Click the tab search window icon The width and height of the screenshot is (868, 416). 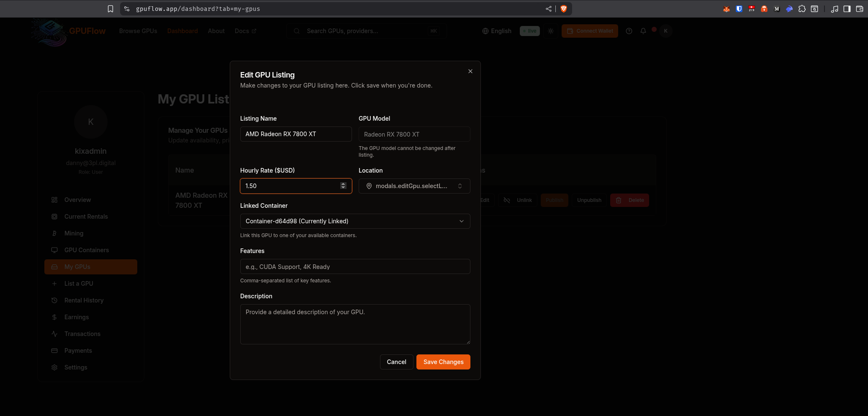pos(814,9)
